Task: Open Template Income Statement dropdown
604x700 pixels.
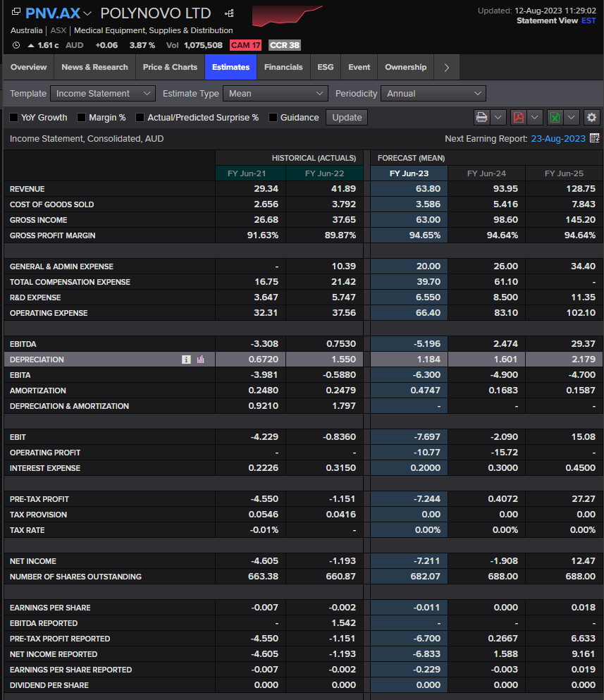Action: click(103, 94)
